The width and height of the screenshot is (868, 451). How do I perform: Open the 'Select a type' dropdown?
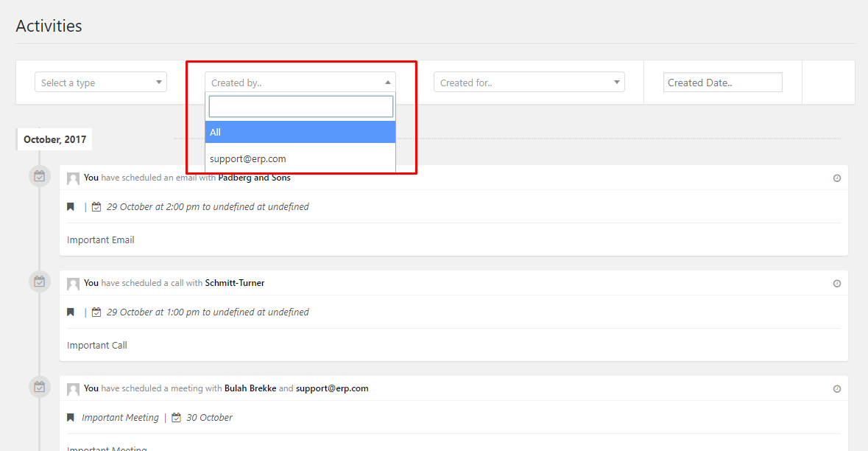(x=101, y=83)
